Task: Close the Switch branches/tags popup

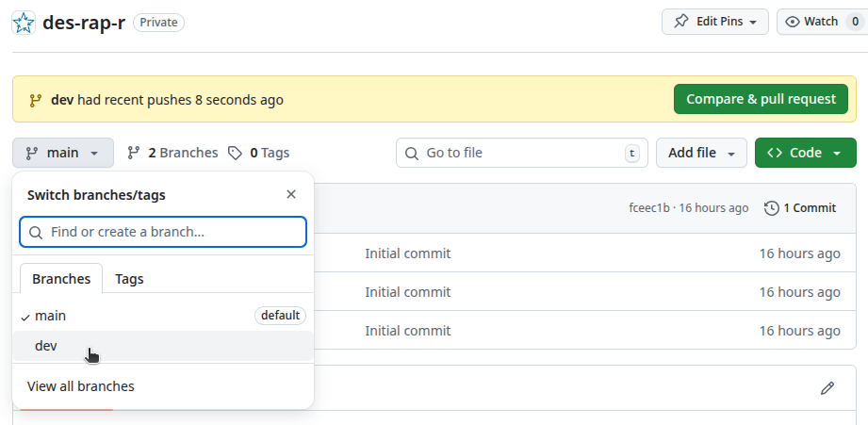Action: [291, 194]
